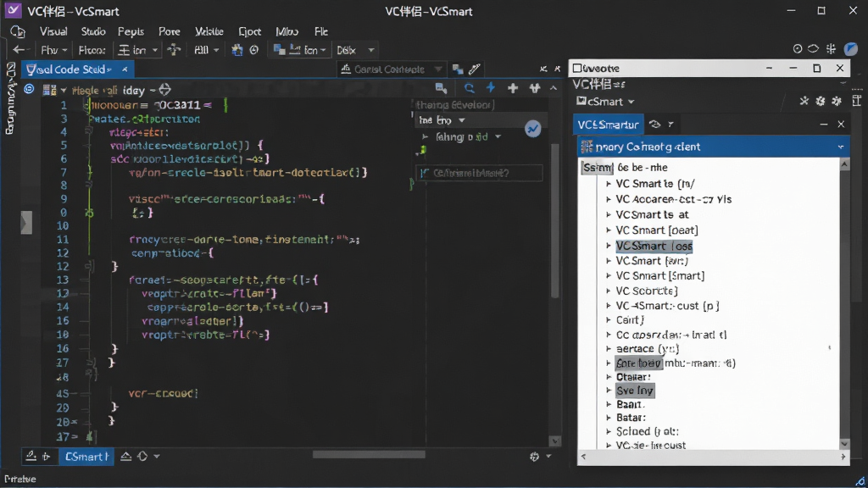Click the clock icon in the toolbar
This screenshot has width=868, height=488.
point(254,50)
